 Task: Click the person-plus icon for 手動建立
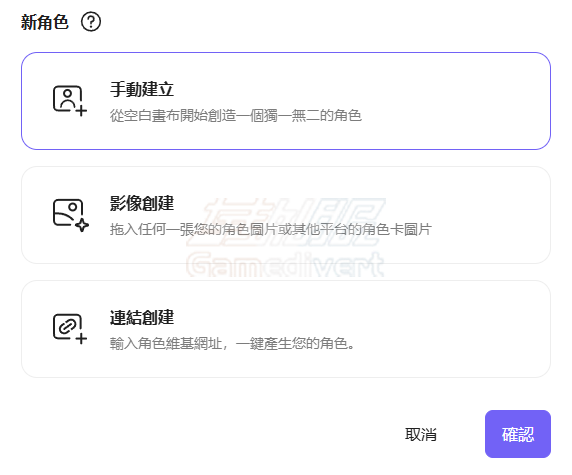[70, 101]
